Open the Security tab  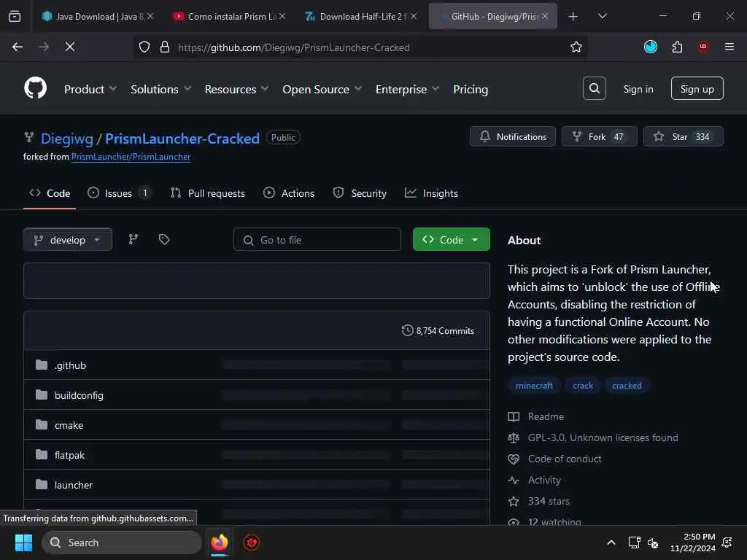(x=360, y=192)
